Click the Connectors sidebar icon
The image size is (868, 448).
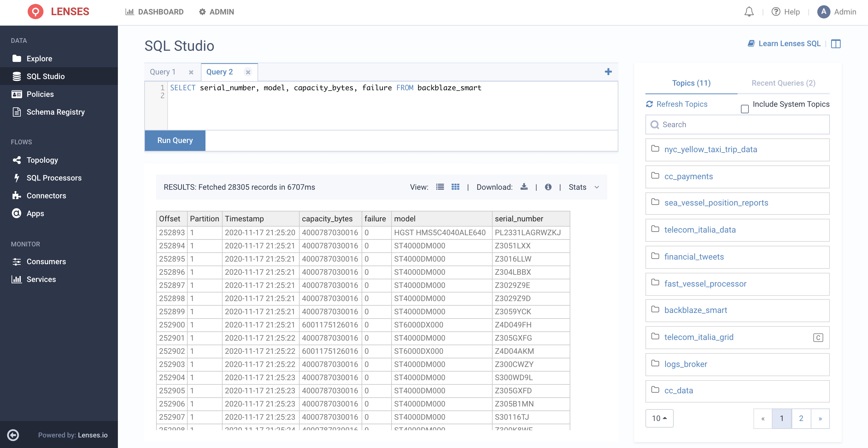pyautogui.click(x=16, y=195)
